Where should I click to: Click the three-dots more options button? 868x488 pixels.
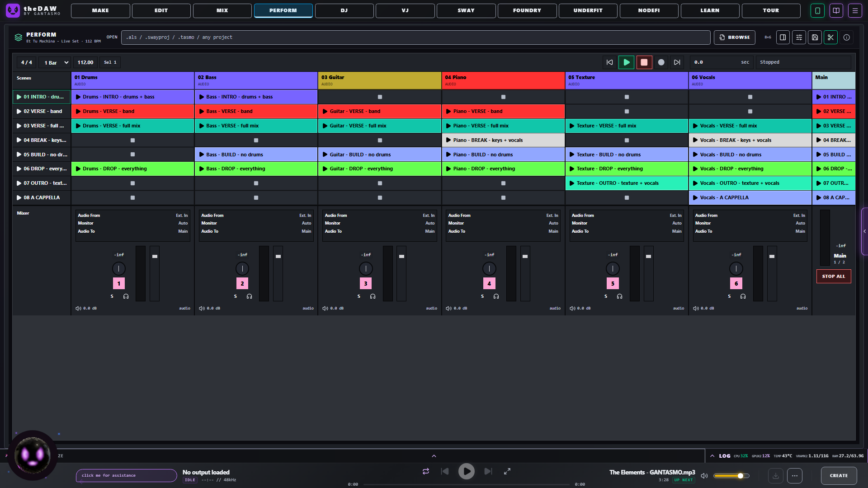[795, 475]
